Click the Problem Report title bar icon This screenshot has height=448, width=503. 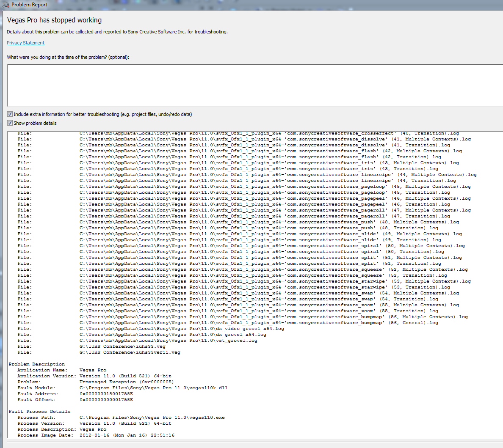click(6, 5)
